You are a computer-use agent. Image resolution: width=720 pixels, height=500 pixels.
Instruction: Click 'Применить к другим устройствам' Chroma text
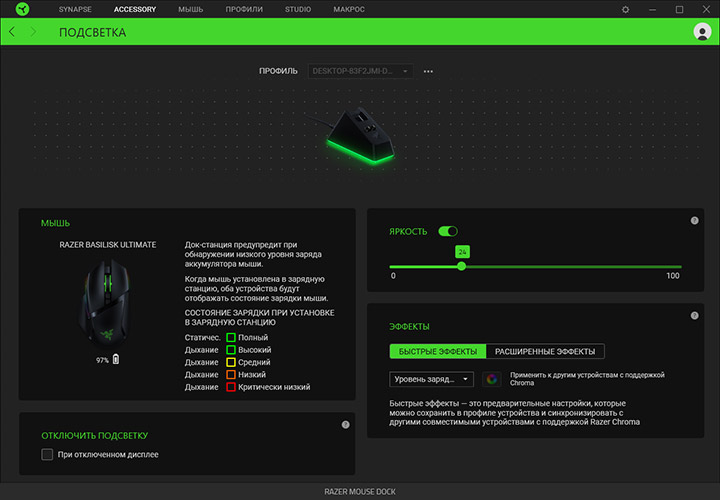click(587, 379)
